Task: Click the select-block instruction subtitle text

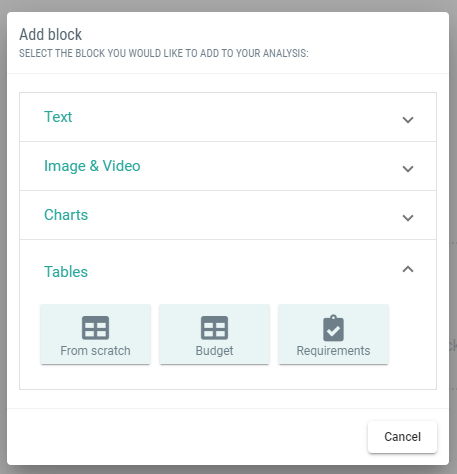Action: click(x=164, y=53)
